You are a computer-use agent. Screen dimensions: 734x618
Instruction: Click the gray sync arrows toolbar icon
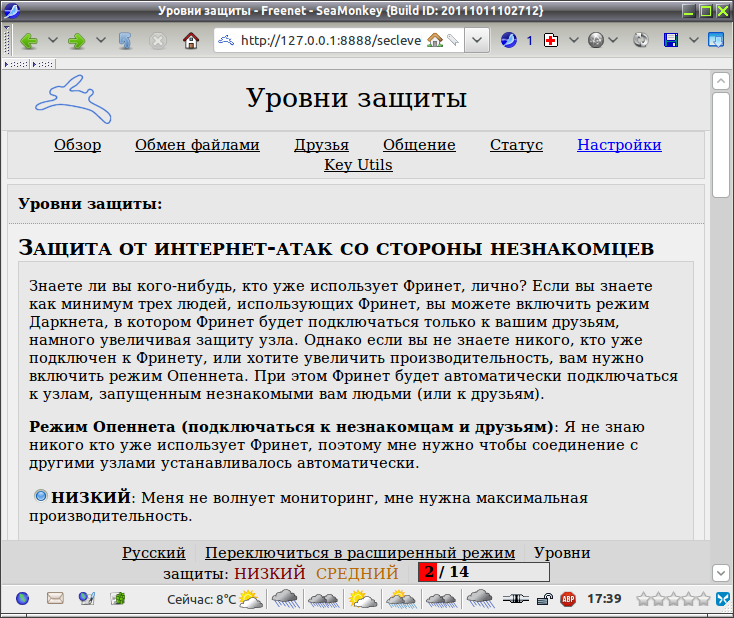pos(640,40)
